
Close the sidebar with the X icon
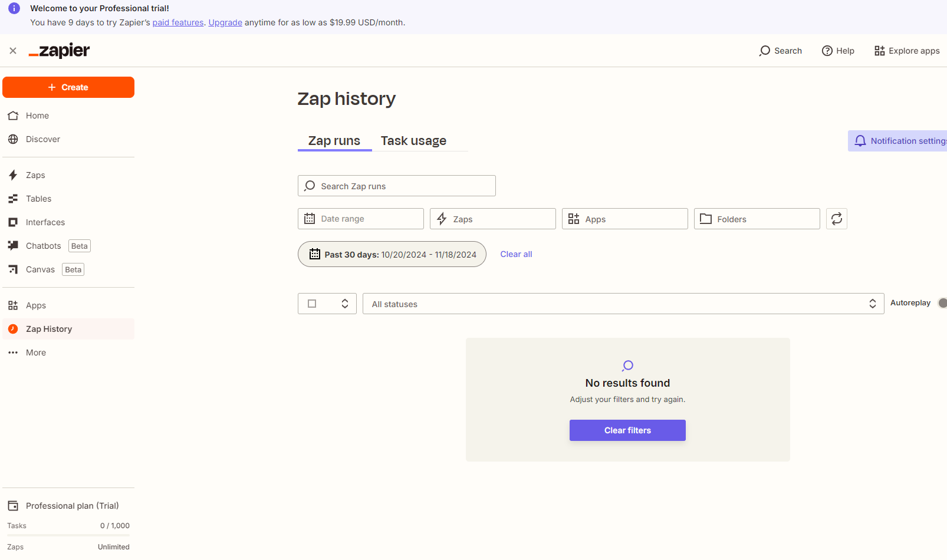click(x=13, y=51)
